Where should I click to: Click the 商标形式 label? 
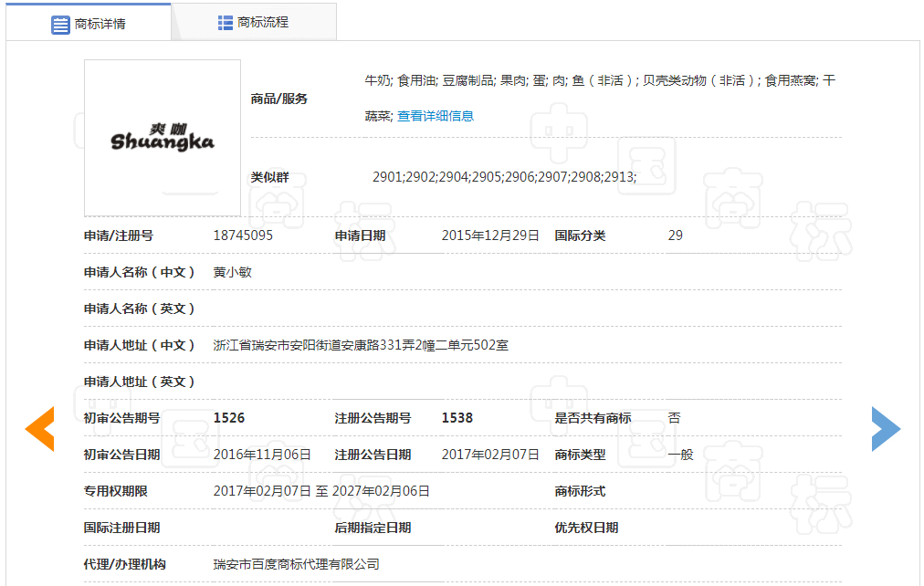(x=580, y=491)
